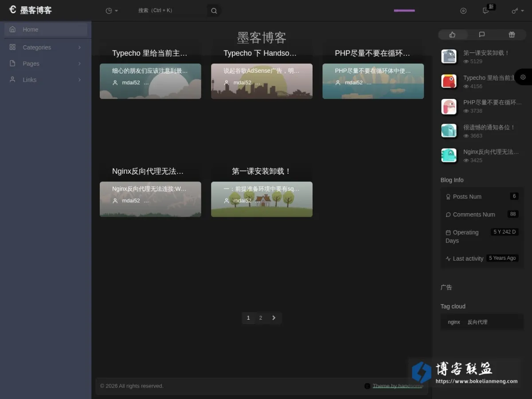Click the Links person icon
The width and height of the screenshot is (532, 399).
tap(12, 79)
